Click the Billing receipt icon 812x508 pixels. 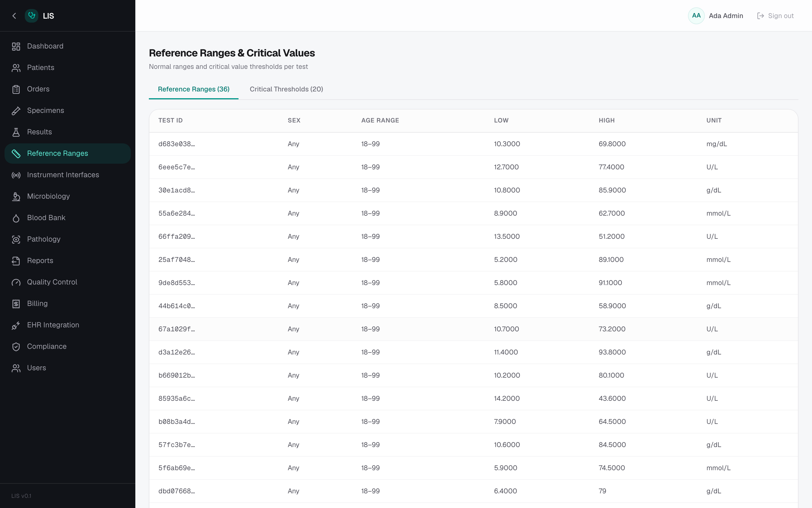pos(16,304)
